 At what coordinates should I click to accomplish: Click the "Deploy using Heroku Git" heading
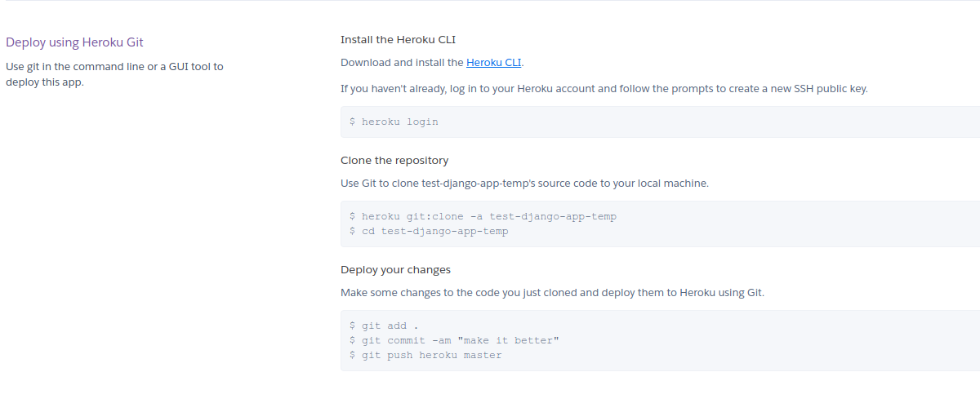(74, 42)
